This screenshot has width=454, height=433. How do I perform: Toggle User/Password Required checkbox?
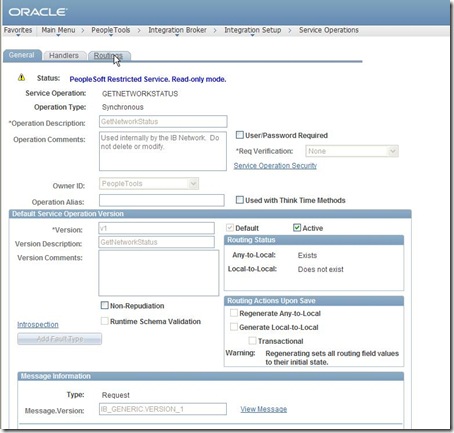click(x=239, y=135)
